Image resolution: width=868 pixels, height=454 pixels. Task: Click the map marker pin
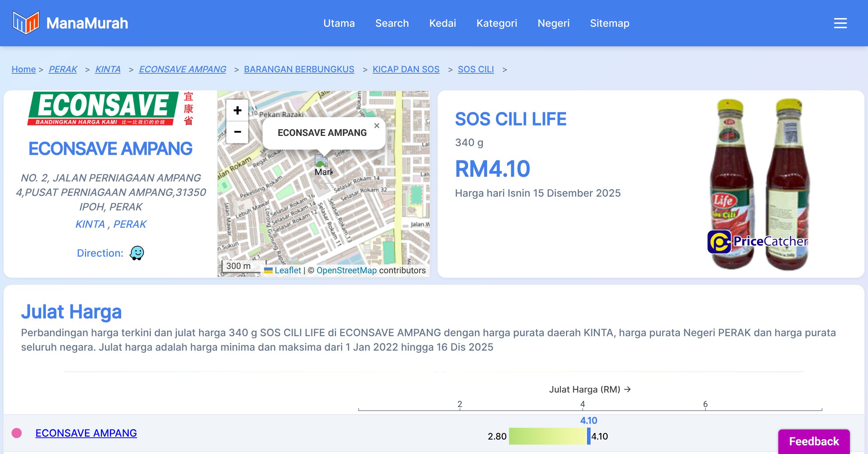[321, 161]
